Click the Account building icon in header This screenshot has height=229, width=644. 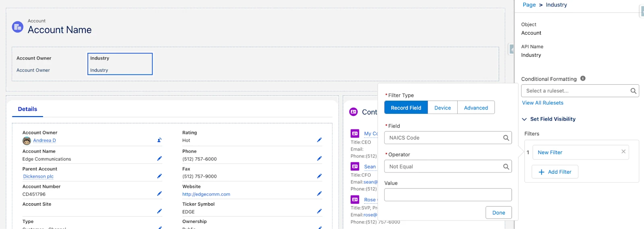[18, 27]
